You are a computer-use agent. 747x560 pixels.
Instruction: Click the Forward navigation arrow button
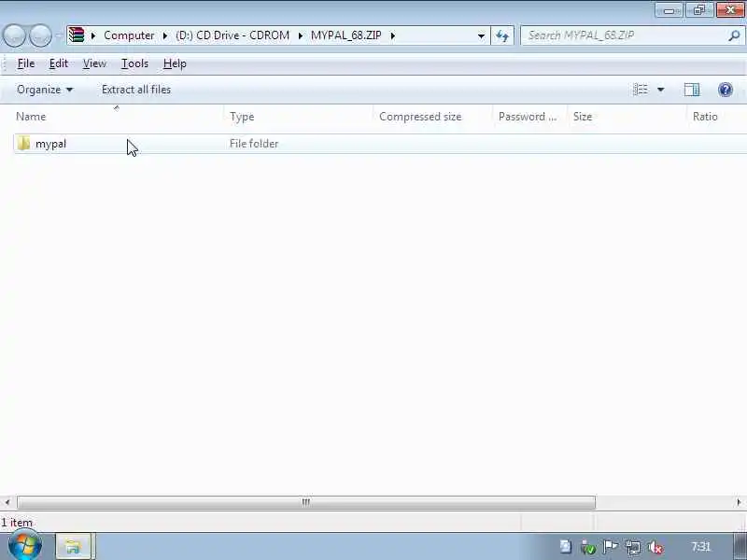pyautogui.click(x=40, y=35)
